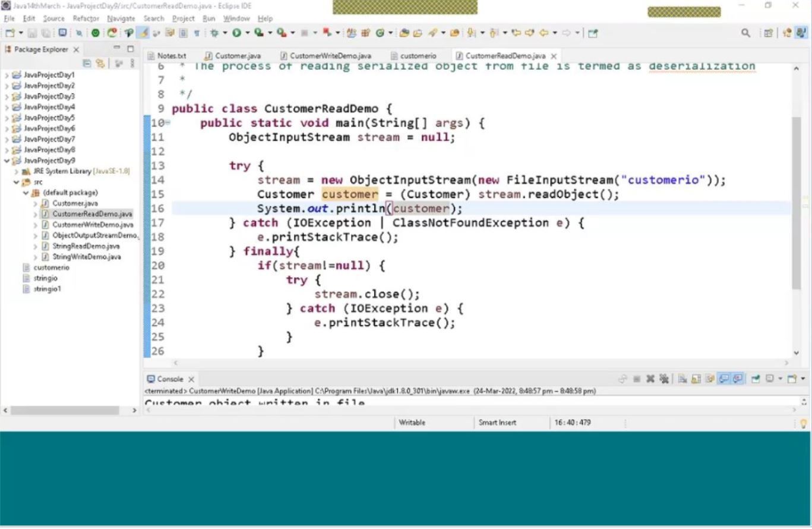Screen dimensions: 812x529
Task: Open the Open Console dropdown arrow
Action: tap(803, 379)
